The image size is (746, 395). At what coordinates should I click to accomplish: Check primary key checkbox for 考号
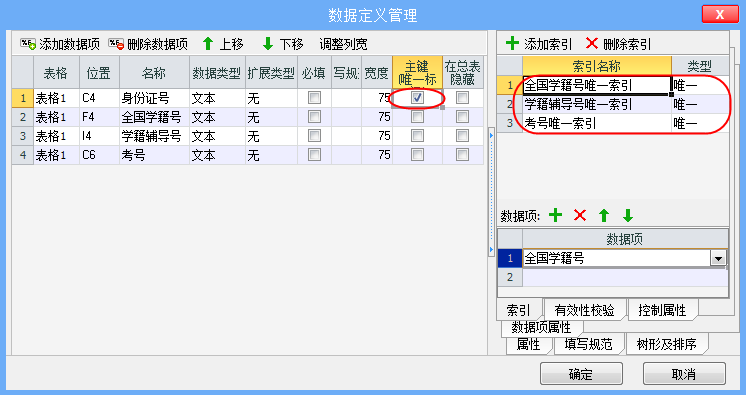(x=417, y=155)
